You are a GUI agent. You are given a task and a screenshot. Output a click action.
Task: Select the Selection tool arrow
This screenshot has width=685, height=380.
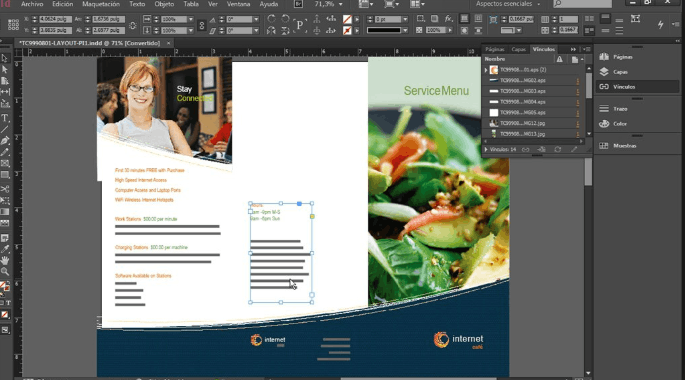coord(5,58)
